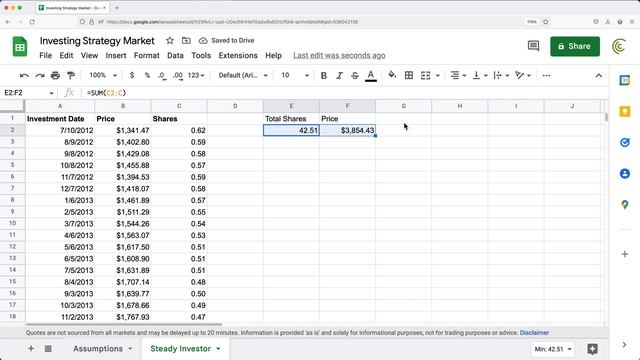Add a new sheet with plus button
Image resolution: width=640 pixels, height=360 pixels.
coord(31,349)
